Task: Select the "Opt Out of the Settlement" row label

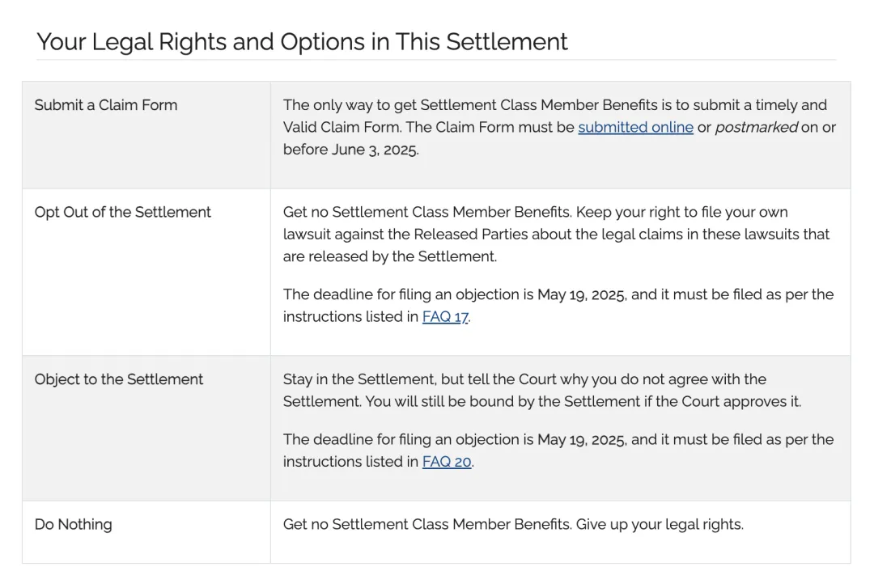Action: coord(122,213)
